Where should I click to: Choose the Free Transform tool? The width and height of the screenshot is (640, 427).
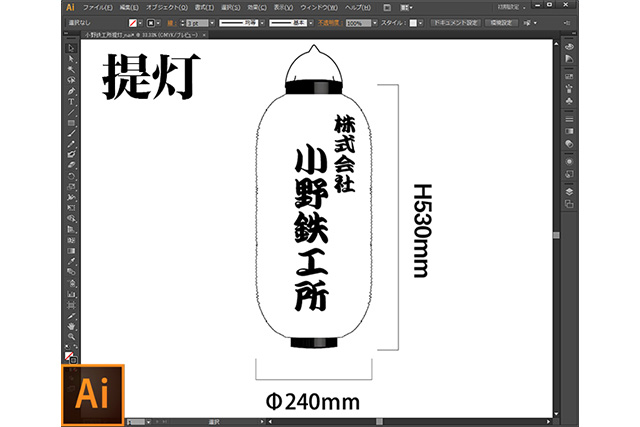coord(71,208)
